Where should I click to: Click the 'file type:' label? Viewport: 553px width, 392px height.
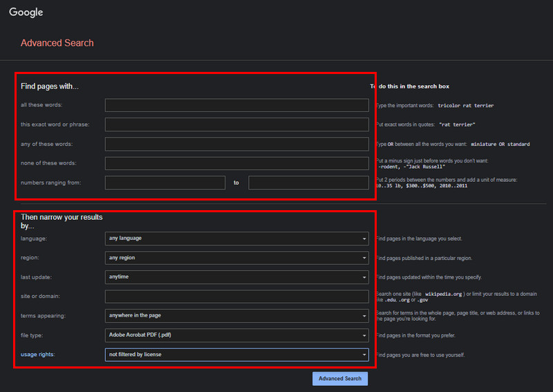(35, 335)
